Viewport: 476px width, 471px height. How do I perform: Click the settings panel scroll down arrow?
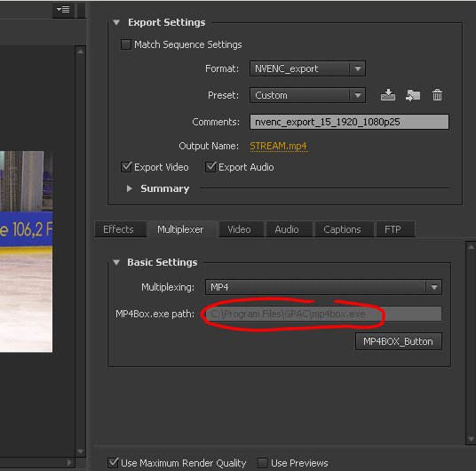pos(471,439)
